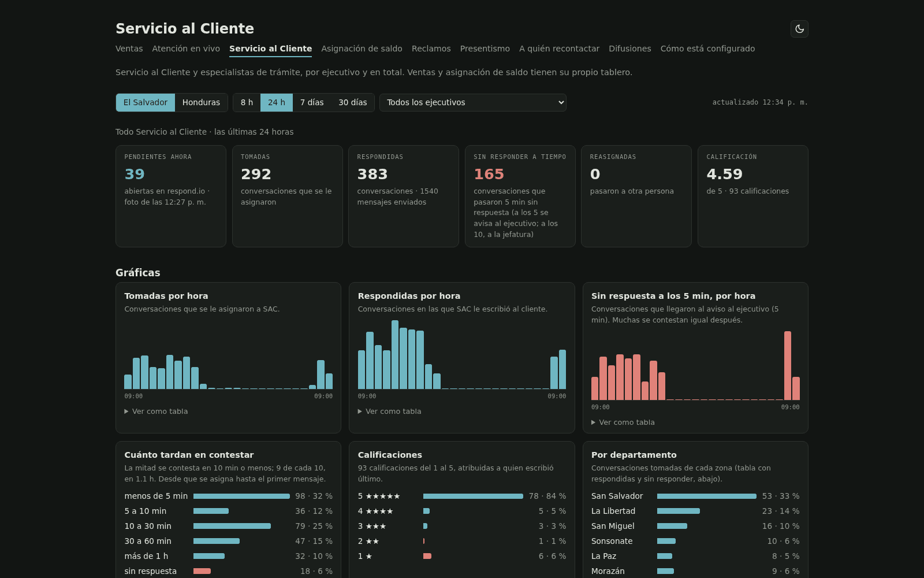Open the Todos los ejecutivos dropdown
Image resolution: width=924 pixels, height=578 pixels.
[x=472, y=102]
